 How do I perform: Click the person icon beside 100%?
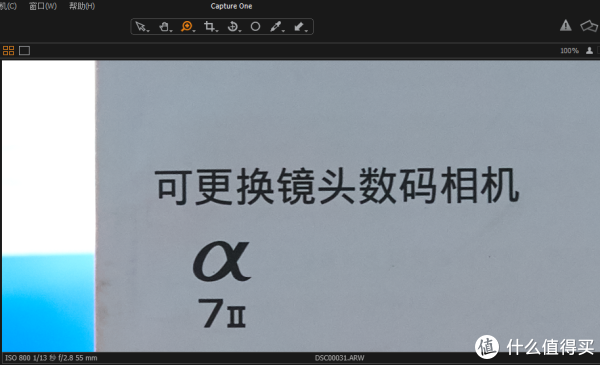[x=589, y=51]
